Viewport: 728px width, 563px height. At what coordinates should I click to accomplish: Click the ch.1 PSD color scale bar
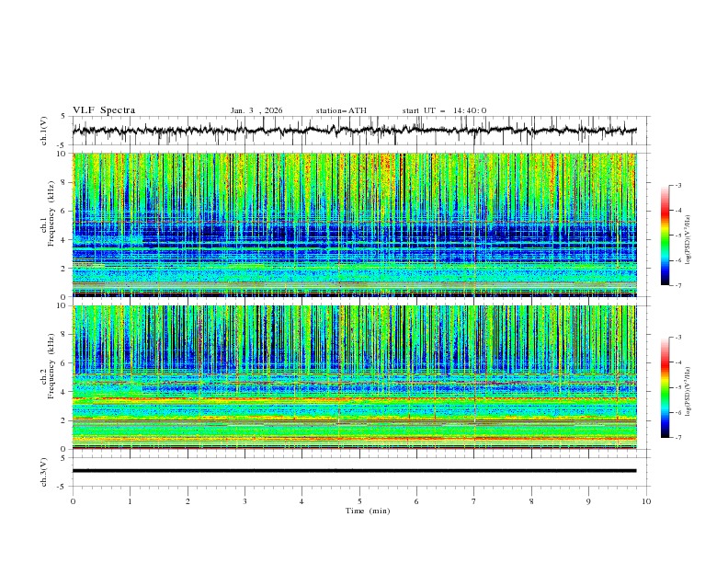click(665, 236)
